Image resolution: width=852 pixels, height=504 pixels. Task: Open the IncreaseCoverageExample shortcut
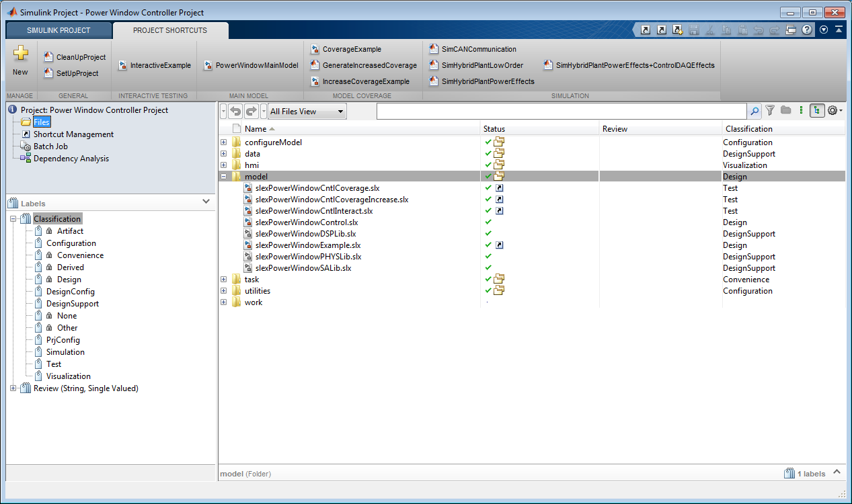[x=360, y=82]
